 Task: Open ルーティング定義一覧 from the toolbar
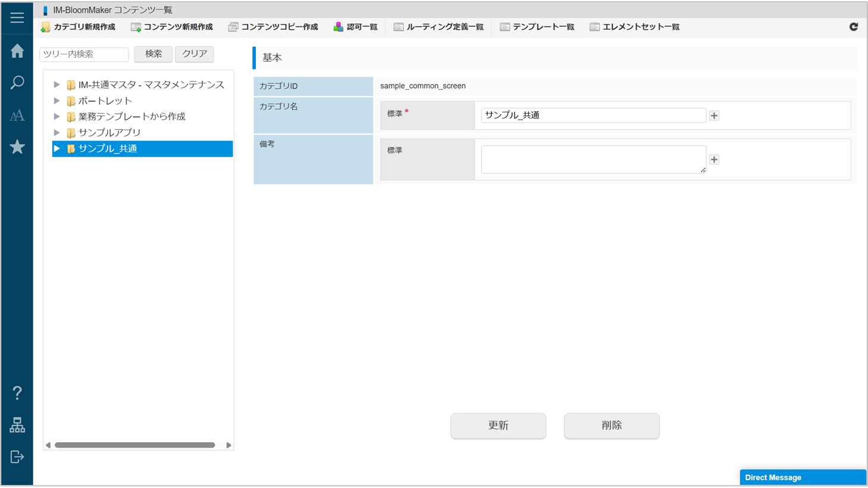438,27
